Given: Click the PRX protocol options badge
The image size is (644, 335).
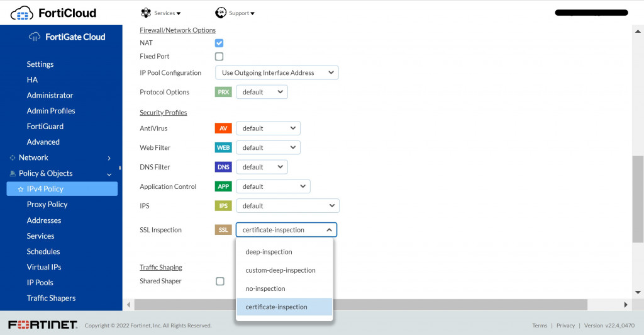Looking at the screenshot, I should pos(223,92).
